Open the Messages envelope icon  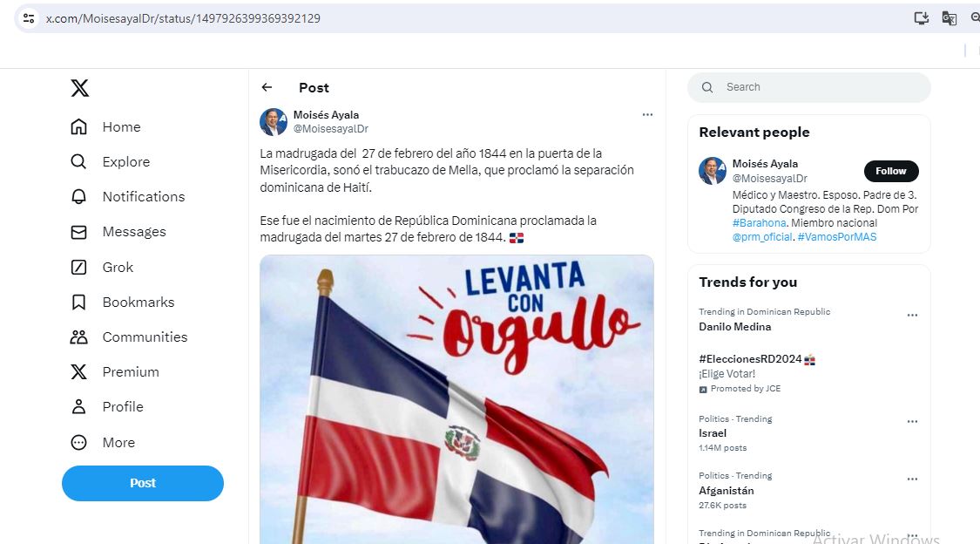[x=78, y=232]
